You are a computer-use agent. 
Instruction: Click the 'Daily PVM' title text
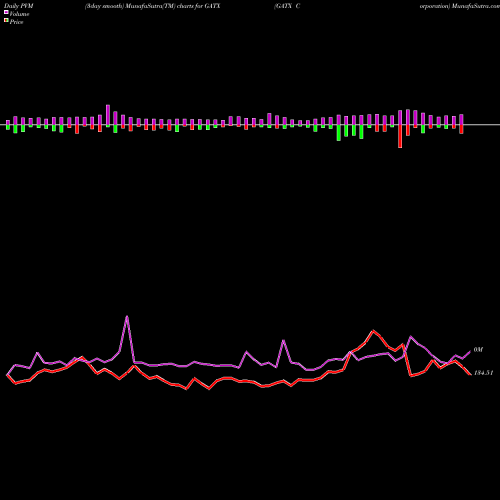point(19,6)
